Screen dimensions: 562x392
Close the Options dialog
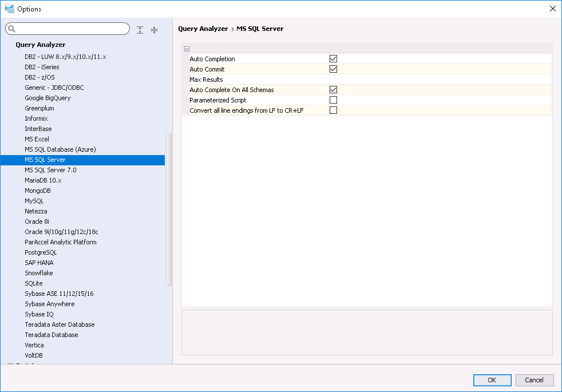click(552, 9)
